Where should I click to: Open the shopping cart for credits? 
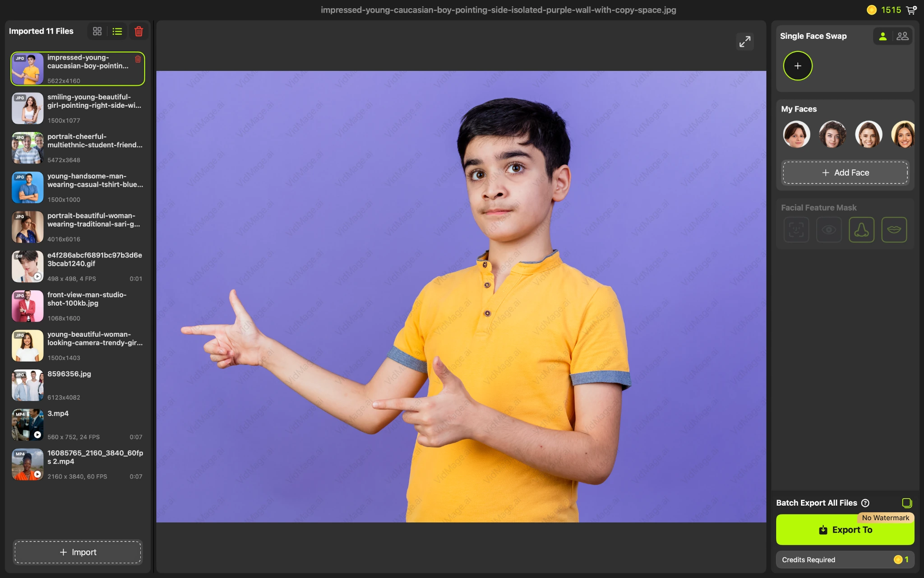pos(911,10)
